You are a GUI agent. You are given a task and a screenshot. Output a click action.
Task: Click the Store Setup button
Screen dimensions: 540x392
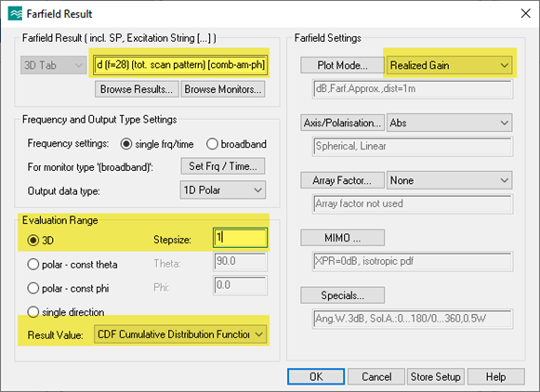tap(436, 376)
